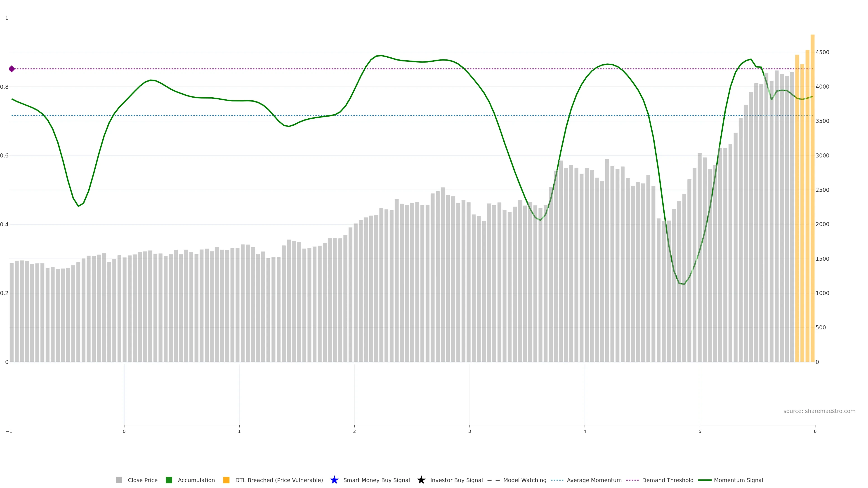This screenshot has width=868, height=488.
Task: Click the purple diamond marker on threshold line
Action: pos(12,69)
